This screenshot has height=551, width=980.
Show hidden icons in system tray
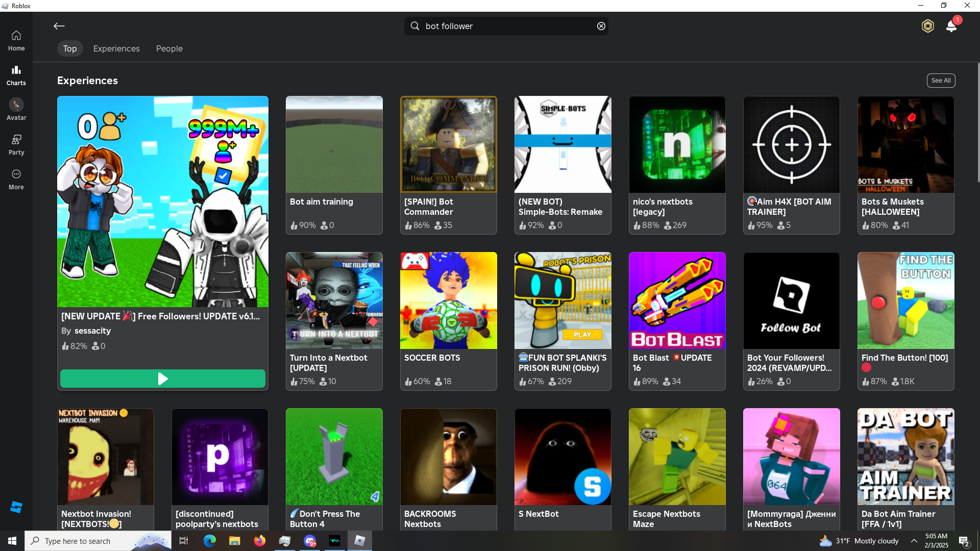914,541
